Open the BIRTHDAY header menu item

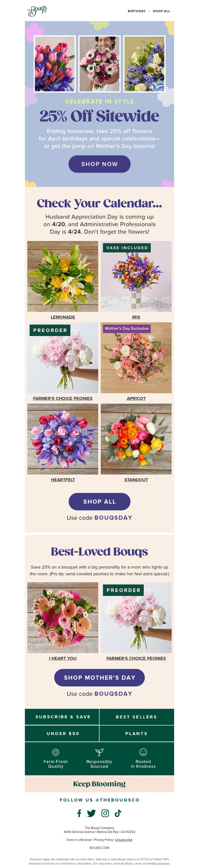point(137,11)
